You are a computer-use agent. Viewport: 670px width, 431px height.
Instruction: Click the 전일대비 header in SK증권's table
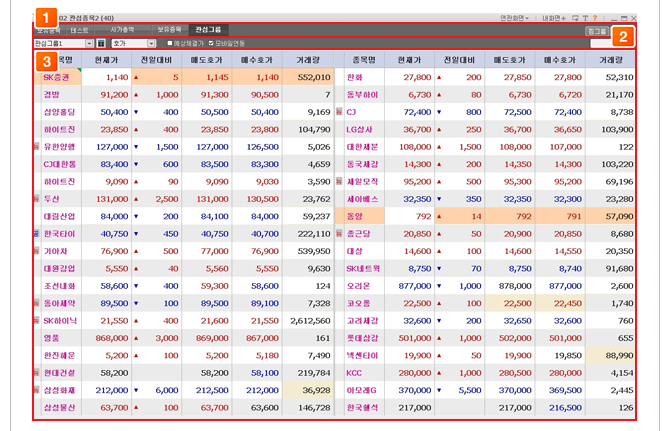tap(156, 60)
